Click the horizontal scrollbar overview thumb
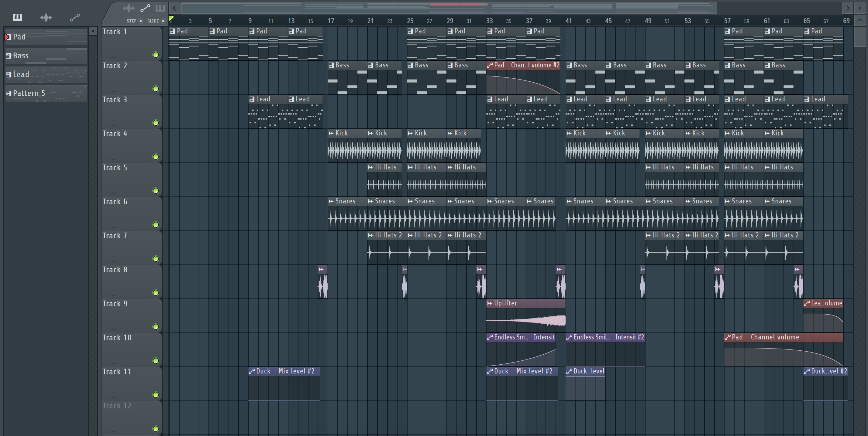 (x=449, y=8)
